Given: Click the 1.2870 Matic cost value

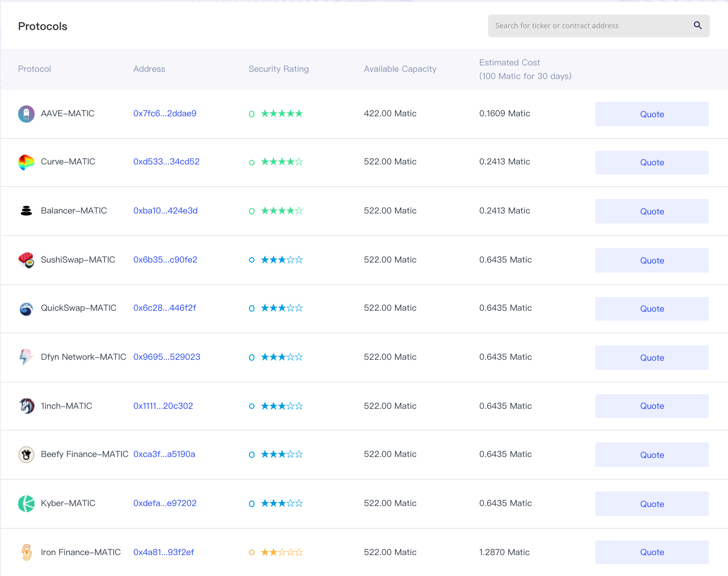Looking at the screenshot, I should [x=504, y=552].
